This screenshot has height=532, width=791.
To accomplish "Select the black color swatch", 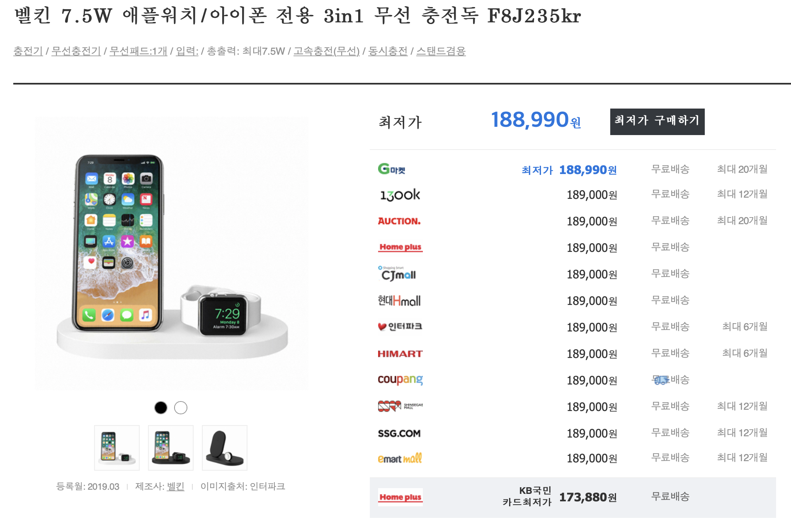I will tap(161, 408).
